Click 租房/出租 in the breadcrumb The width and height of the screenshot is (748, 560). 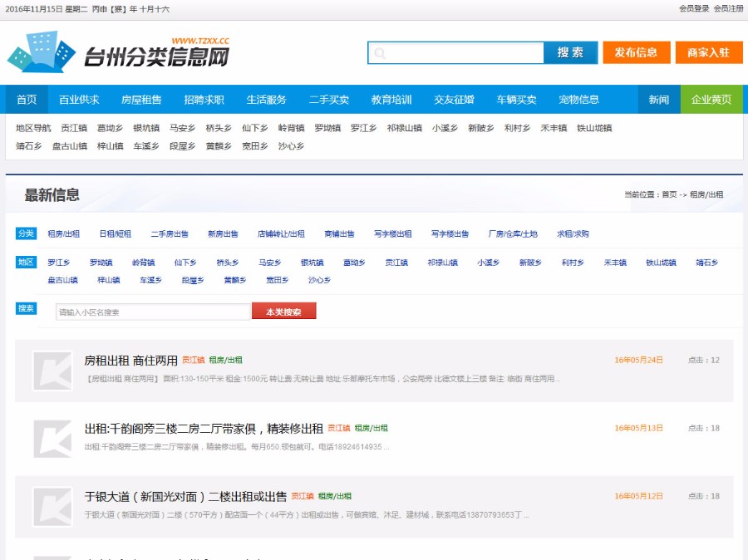tap(706, 194)
